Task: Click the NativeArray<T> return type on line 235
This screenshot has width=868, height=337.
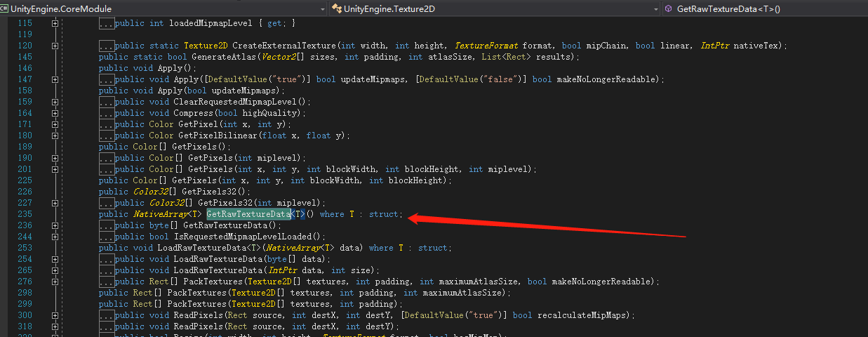Action: point(168,214)
